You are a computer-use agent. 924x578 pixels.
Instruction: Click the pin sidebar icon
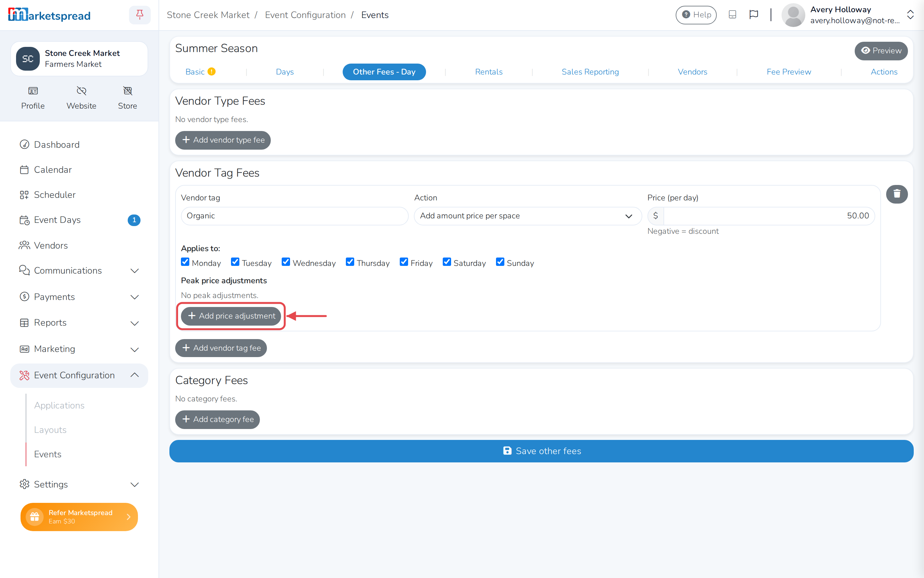[x=140, y=15]
